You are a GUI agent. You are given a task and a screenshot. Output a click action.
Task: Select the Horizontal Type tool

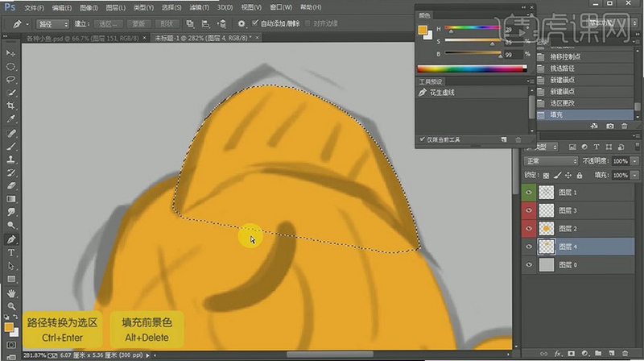[10, 252]
